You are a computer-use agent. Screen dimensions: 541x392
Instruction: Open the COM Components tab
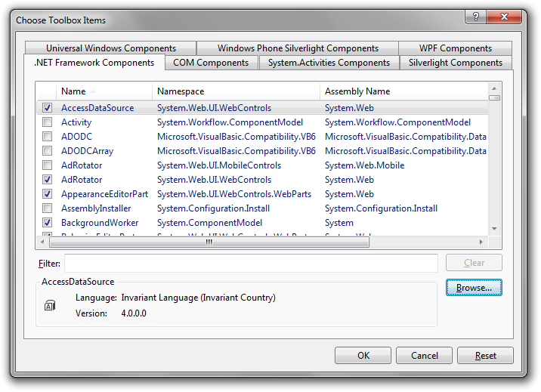click(x=211, y=63)
